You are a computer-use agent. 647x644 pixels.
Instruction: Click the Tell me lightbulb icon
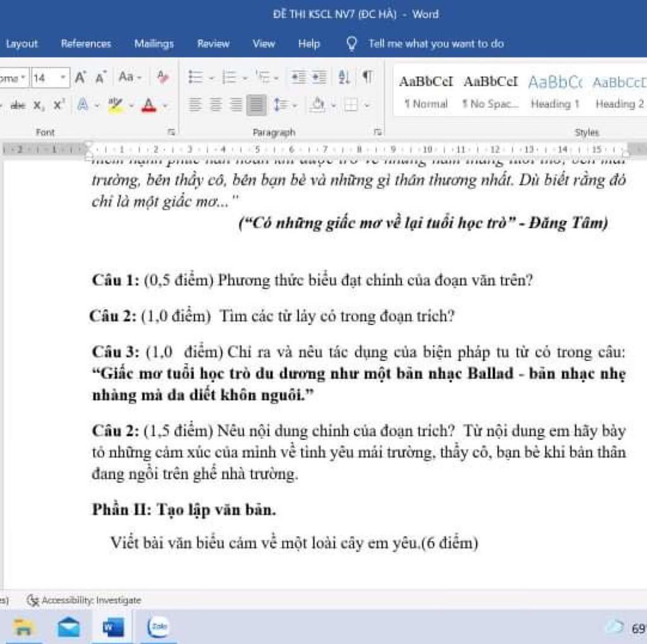351,44
